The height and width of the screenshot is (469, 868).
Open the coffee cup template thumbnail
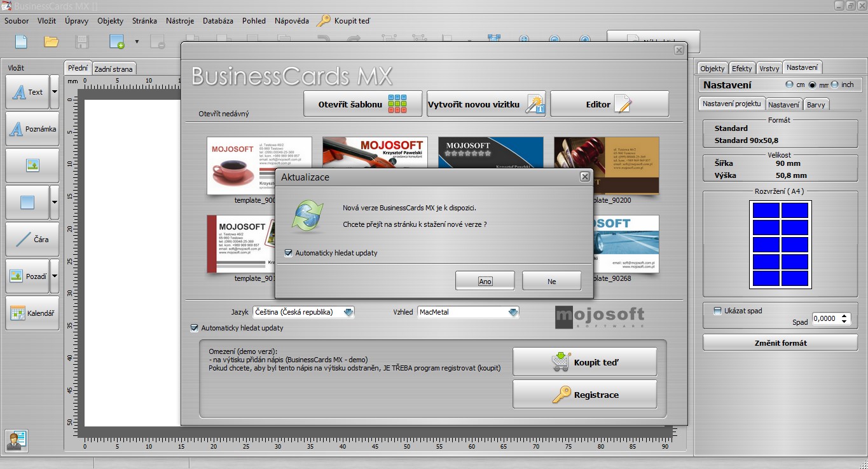coord(259,165)
